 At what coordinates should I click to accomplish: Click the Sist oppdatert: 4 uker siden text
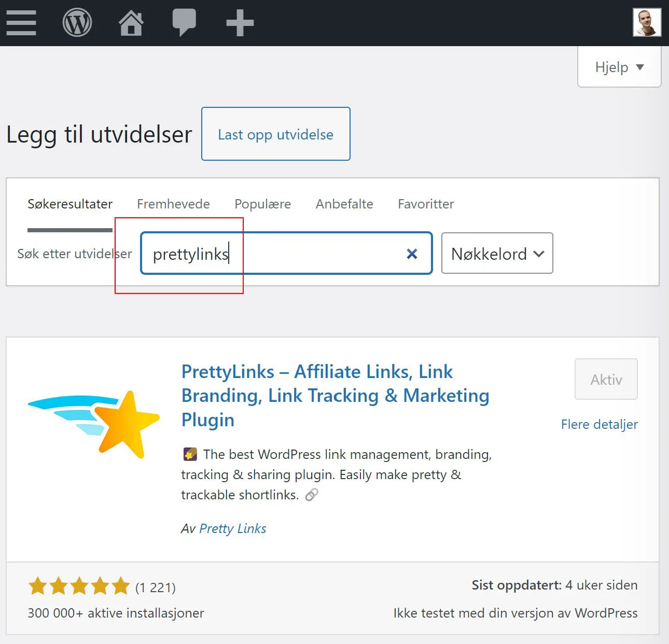tap(554, 585)
